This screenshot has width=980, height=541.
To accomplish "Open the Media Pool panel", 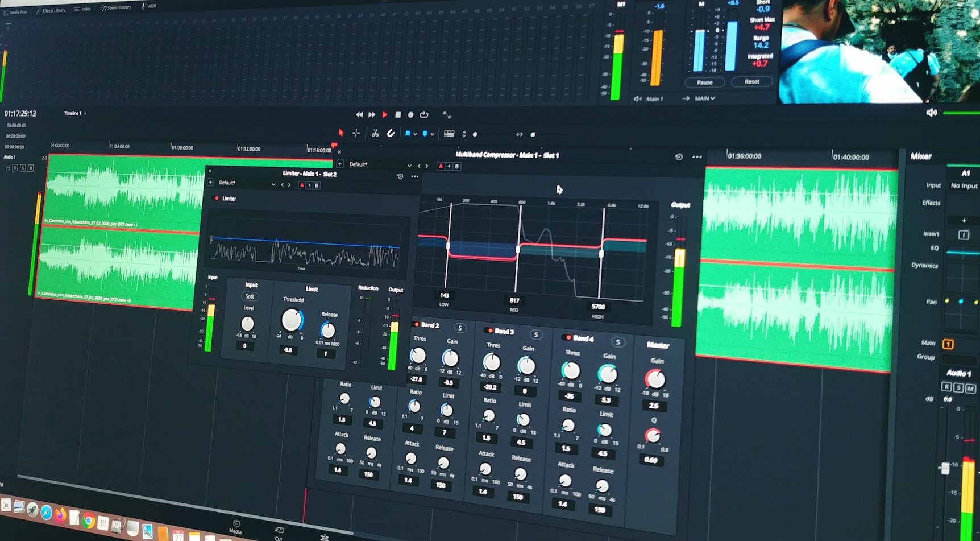I will [x=15, y=11].
